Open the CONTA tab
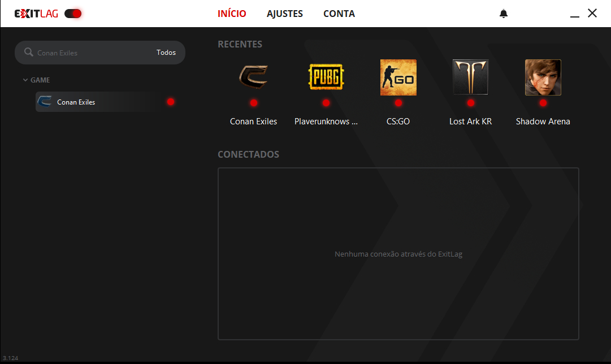The height and width of the screenshot is (364, 611). (x=339, y=14)
